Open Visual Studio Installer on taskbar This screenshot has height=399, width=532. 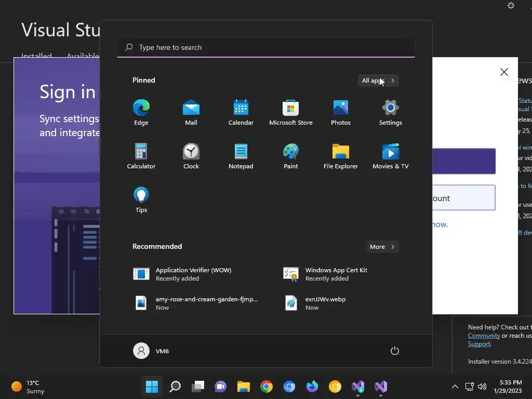point(358,387)
